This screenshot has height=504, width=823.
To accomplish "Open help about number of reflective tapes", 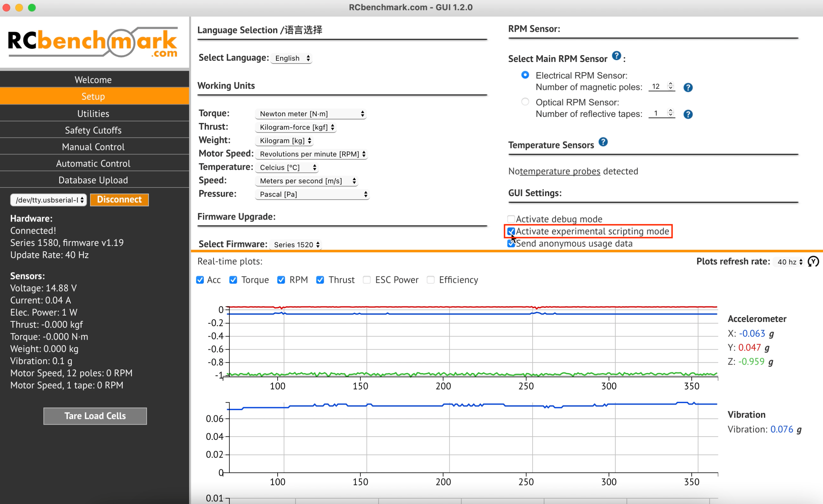I will [689, 114].
